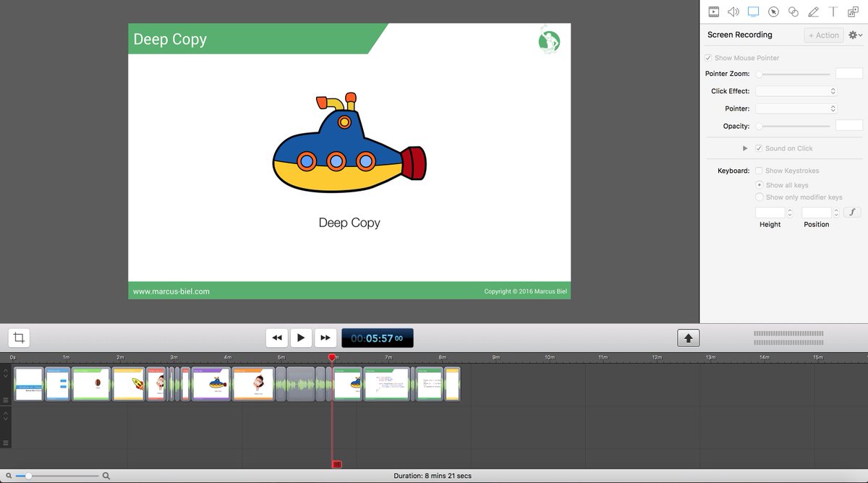This screenshot has height=483, width=868.
Task: Open the Media Library tab icon
Action: pyautogui.click(x=853, y=12)
